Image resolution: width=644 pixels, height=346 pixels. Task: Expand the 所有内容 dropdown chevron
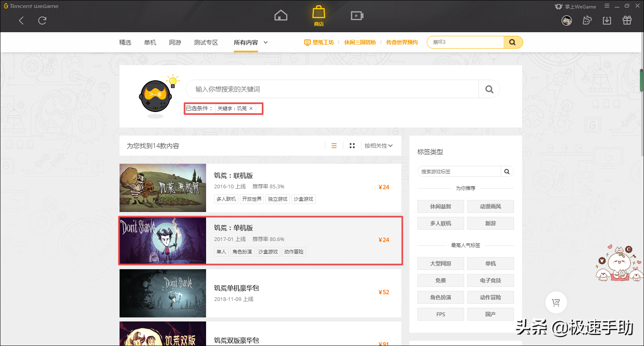click(266, 43)
